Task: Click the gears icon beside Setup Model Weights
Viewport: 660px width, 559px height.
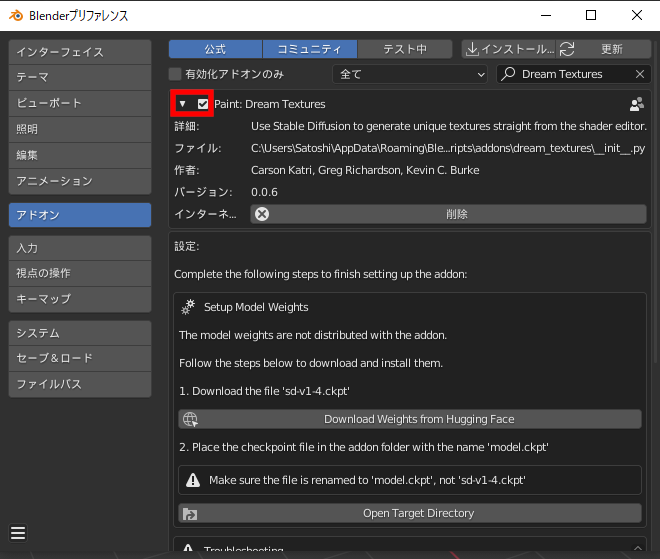Action: 188,307
